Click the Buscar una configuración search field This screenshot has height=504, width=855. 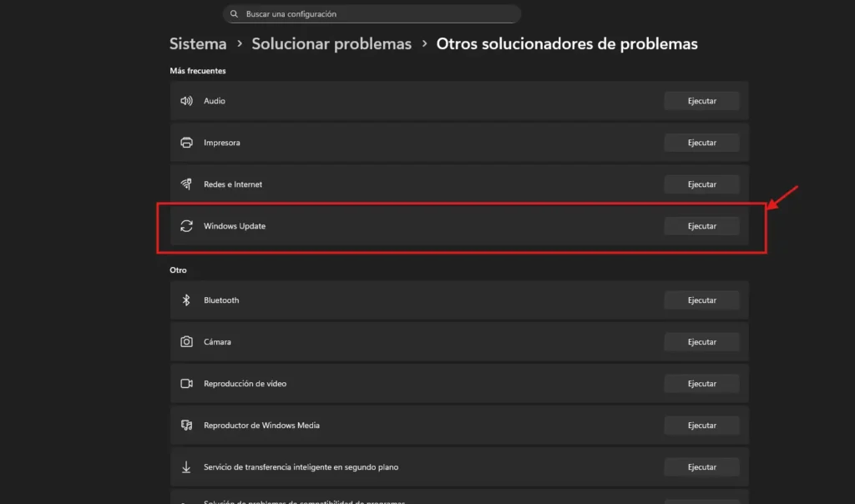[x=372, y=13]
